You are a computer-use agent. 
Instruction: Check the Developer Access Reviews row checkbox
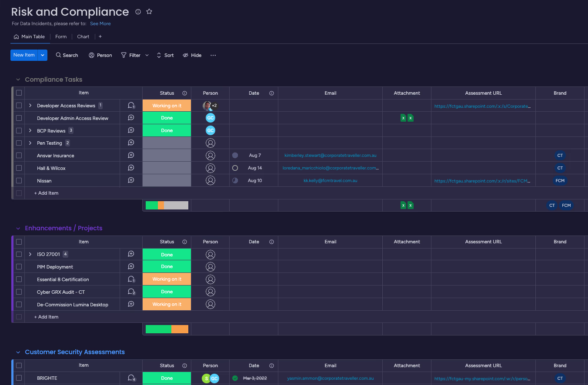19,105
